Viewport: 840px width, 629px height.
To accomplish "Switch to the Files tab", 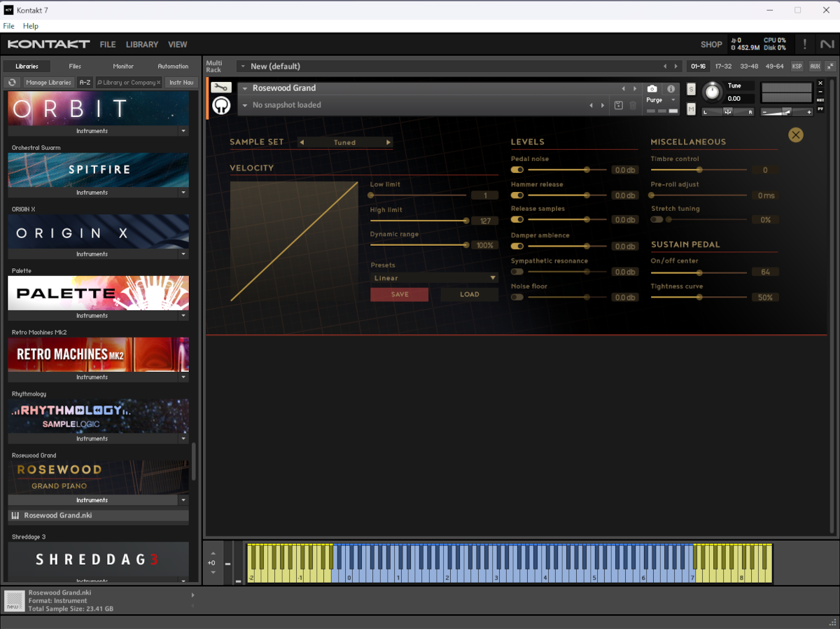I will tap(75, 67).
